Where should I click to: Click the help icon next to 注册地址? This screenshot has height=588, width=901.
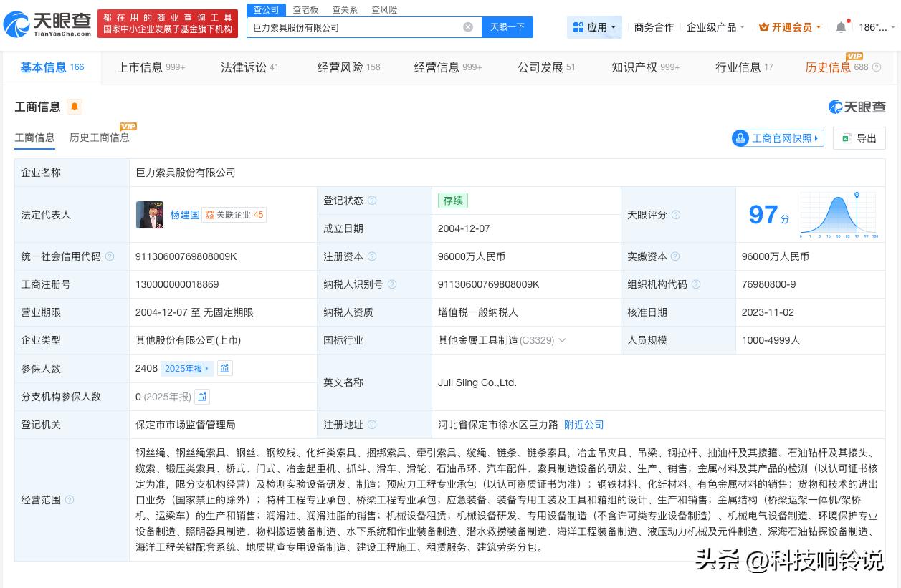(x=372, y=425)
